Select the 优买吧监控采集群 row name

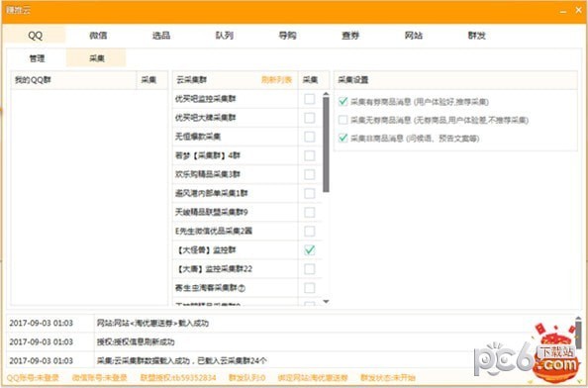(206, 99)
